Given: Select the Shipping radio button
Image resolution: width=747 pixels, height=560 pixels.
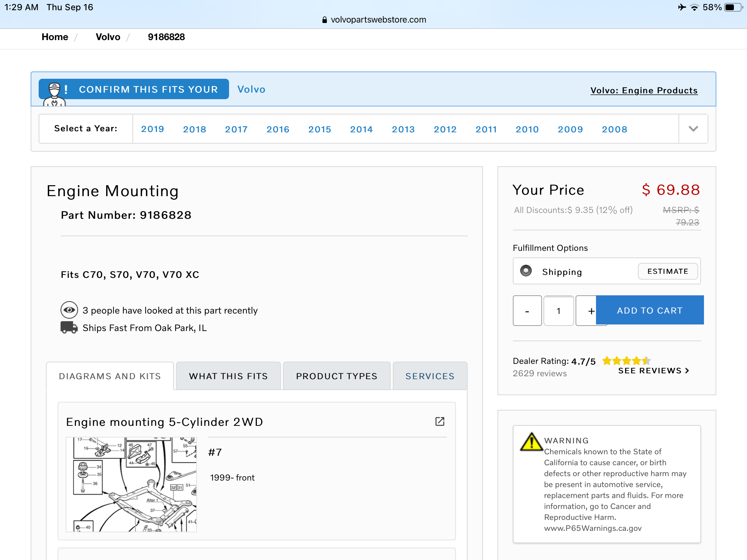Looking at the screenshot, I should [526, 271].
